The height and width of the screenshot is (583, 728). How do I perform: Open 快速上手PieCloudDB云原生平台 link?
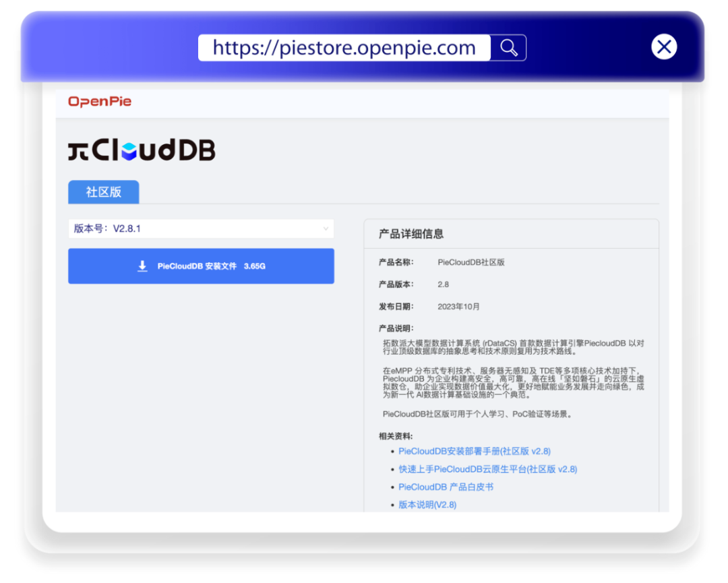coord(487,469)
